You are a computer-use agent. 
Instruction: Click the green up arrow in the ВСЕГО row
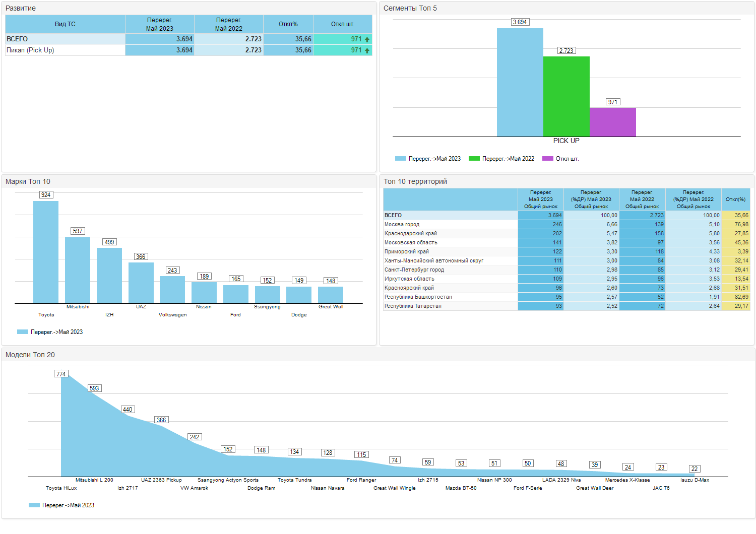(367, 39)
